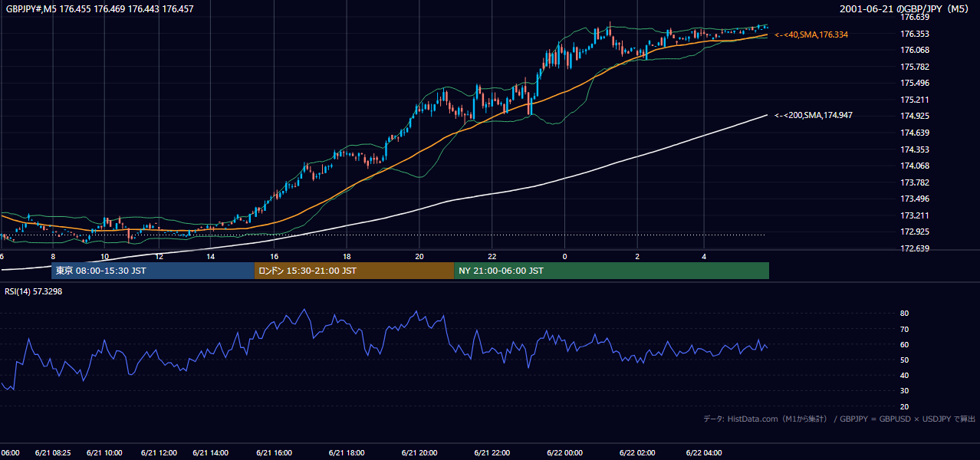
Task: Click the midnight hour label 0
Action: pos(564,256)
